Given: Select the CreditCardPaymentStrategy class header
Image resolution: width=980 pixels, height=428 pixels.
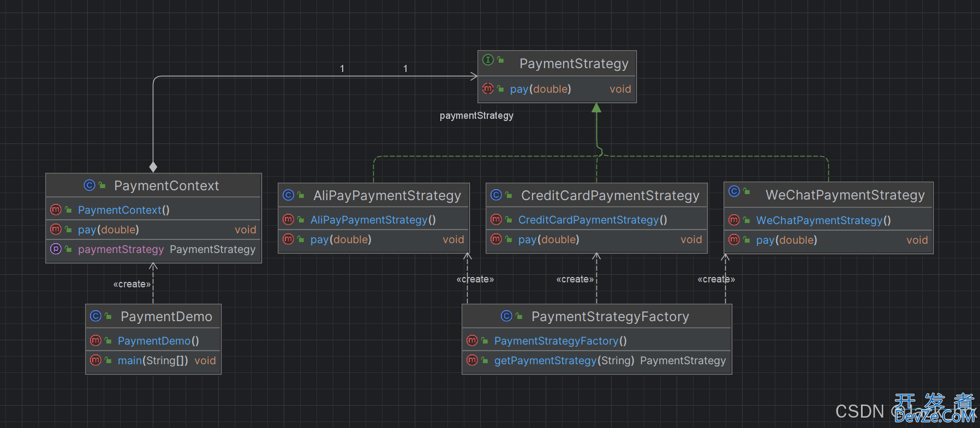Looking at the screenshot, I should [596, 195].
